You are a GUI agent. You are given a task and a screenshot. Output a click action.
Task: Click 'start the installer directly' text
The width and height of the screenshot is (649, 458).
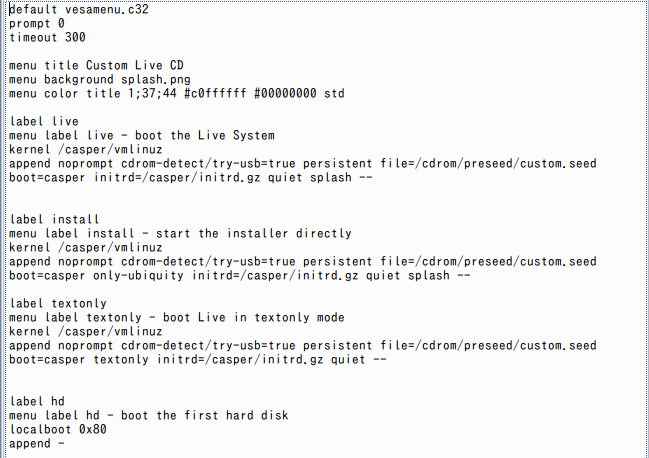coord(254,233)
